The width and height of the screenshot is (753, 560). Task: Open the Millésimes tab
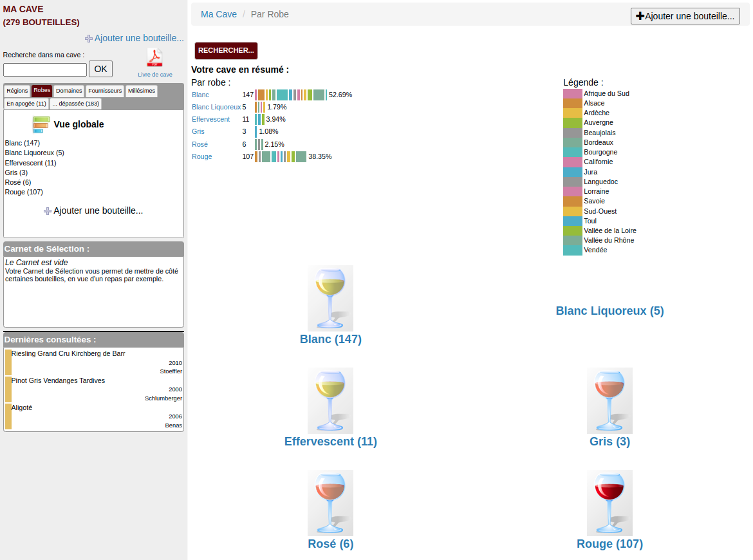[142, 91]
